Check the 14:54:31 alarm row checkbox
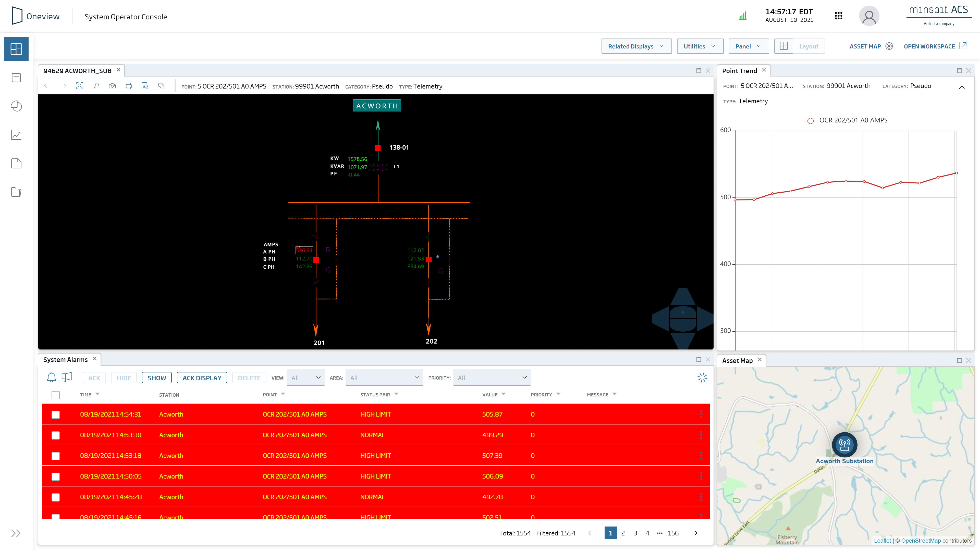Viewport: 980px width, 551px height. 56,415
